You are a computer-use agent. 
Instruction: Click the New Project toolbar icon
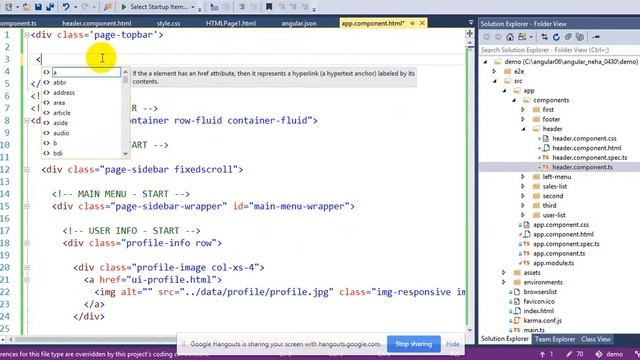click(x=8, y=7)
